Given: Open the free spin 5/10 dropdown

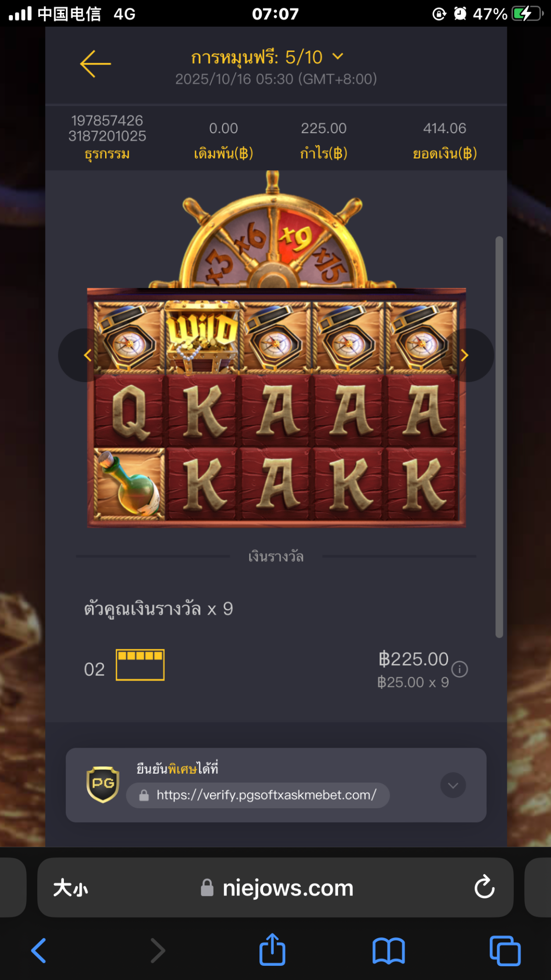Looking at the screenshot, I should pos(267,57).
